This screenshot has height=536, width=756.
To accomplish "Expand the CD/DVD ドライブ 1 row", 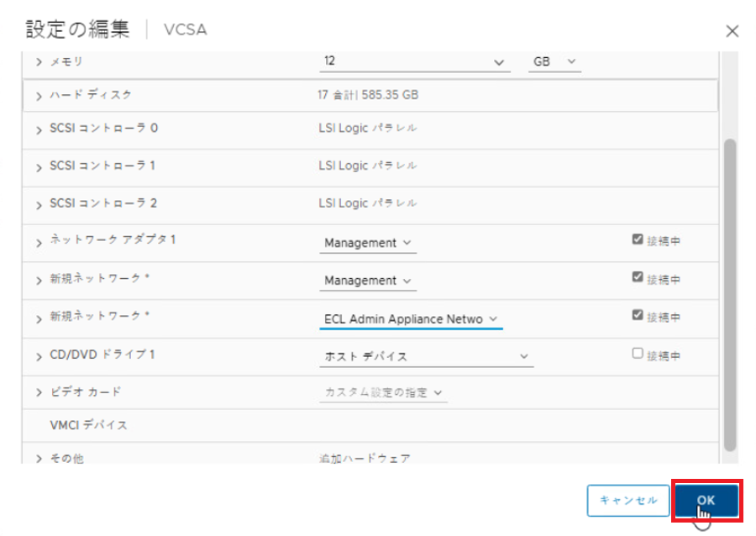I will [39, 355].
